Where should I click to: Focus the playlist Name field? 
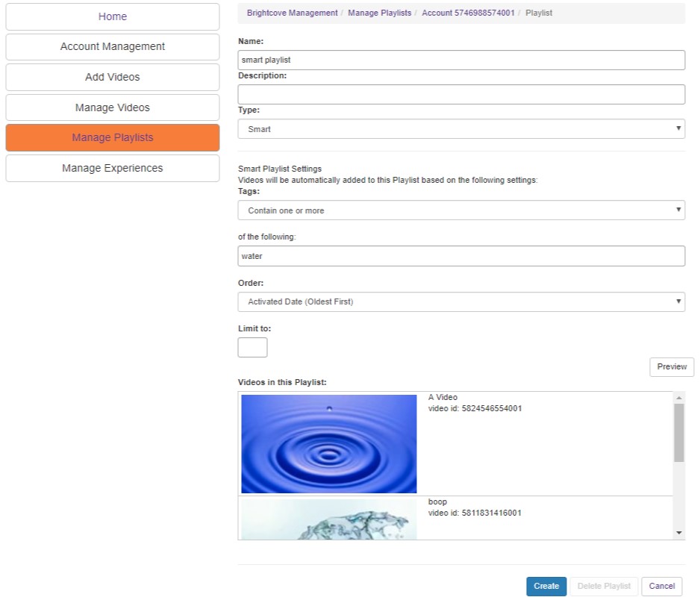pyautogui.click(x=461, y=60)
